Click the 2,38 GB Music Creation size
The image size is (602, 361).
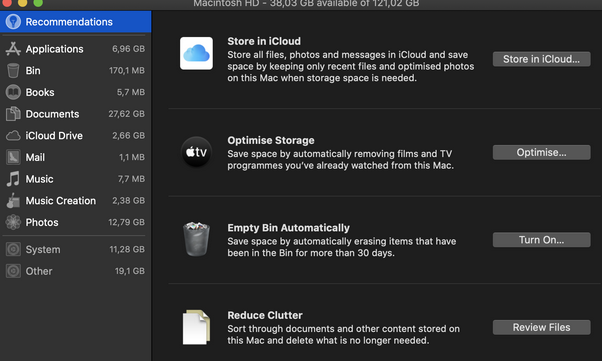(x=128, y=201)
